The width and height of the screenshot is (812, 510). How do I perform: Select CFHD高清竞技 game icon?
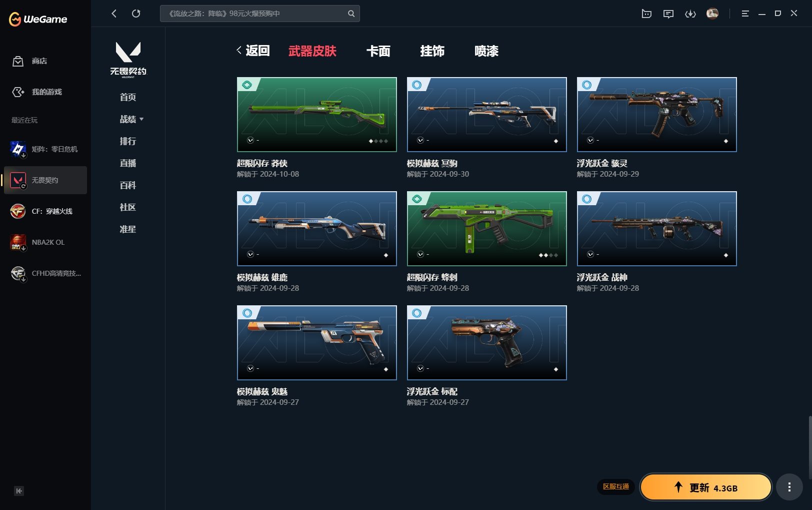coord(18,273)
